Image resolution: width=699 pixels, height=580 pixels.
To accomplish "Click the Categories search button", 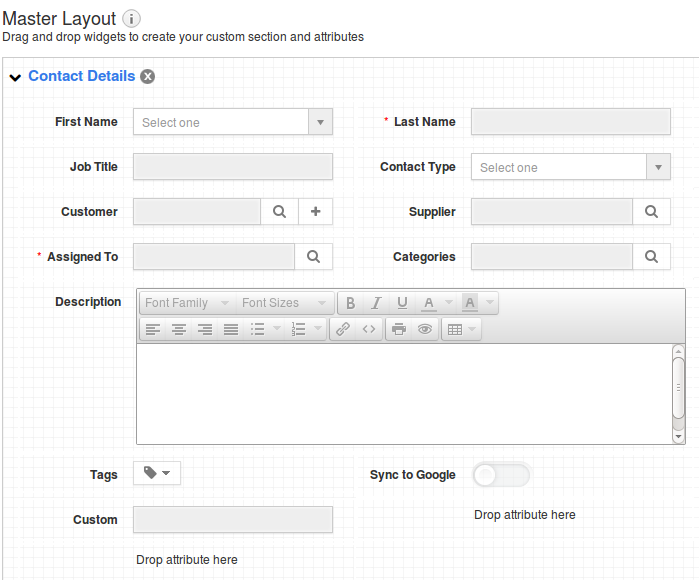I will coord(651,257).
